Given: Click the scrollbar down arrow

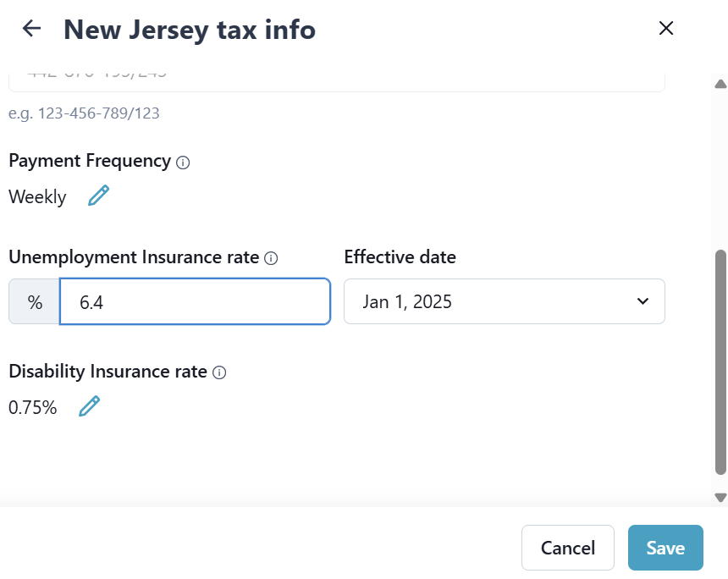Looking at the screenshot, I should click(720, 498).
